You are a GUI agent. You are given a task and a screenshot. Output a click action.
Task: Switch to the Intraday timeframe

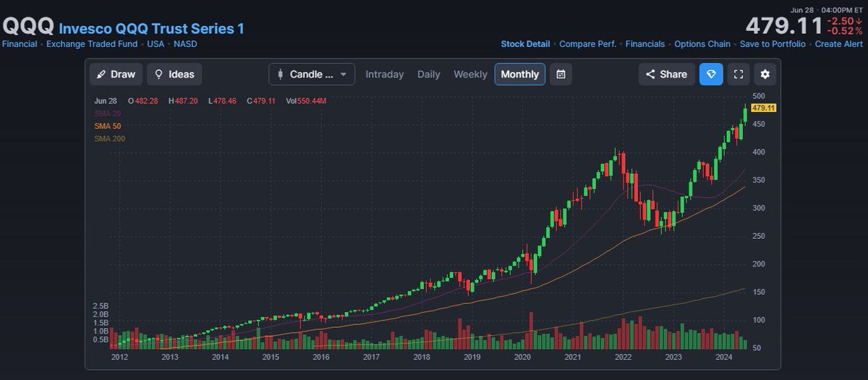385,74
